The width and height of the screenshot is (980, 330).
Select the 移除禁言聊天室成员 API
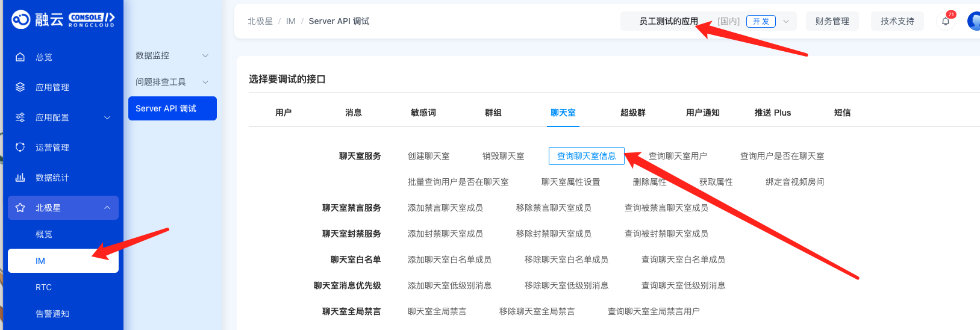click(554, 208)
